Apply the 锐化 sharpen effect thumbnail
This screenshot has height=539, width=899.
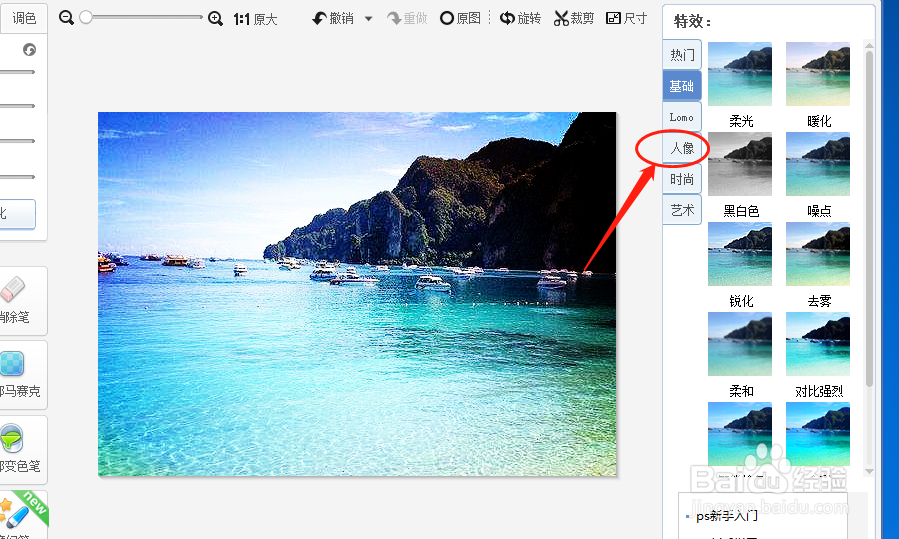coord(740,254)
